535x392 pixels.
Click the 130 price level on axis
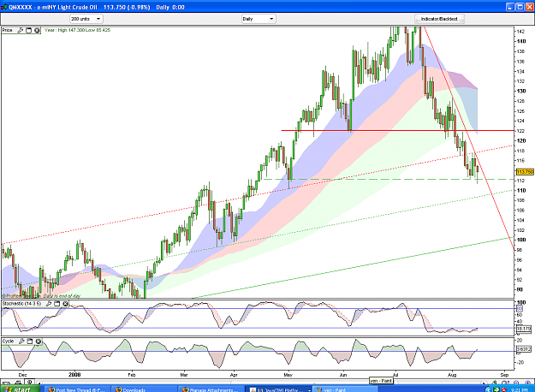[521, 91]
